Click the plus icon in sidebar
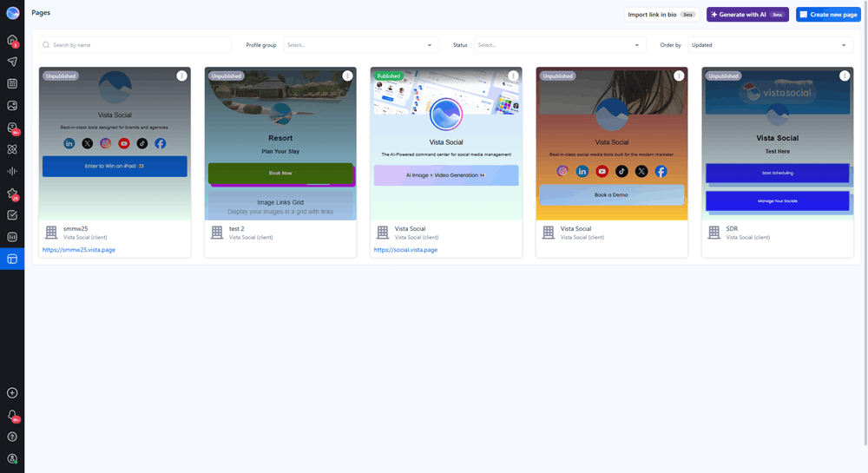This screenshot has width=868, height=473. coord(12,393)
